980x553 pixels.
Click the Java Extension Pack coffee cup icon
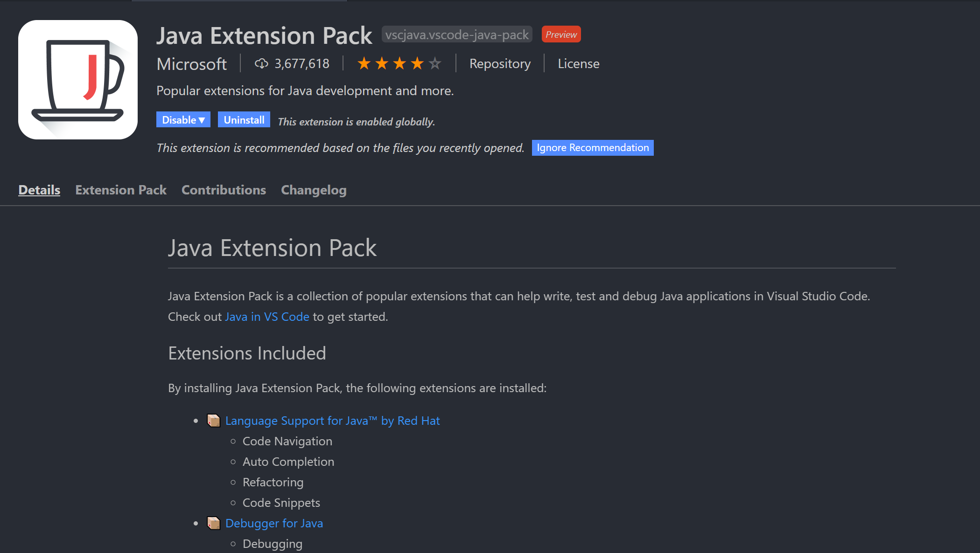(77, 79)
